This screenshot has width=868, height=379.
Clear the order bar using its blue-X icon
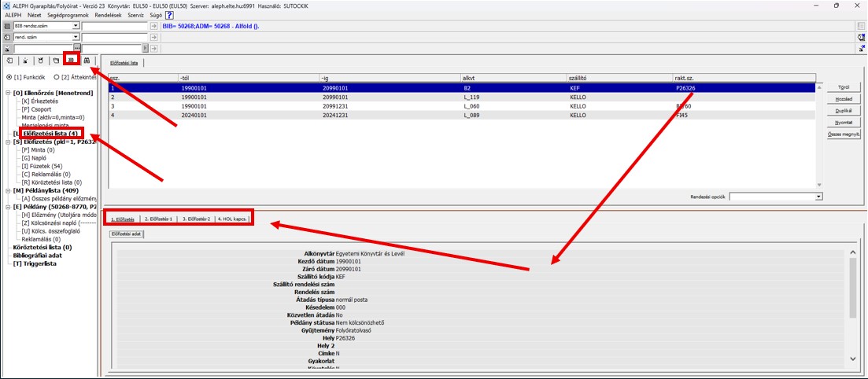point(861,38)
